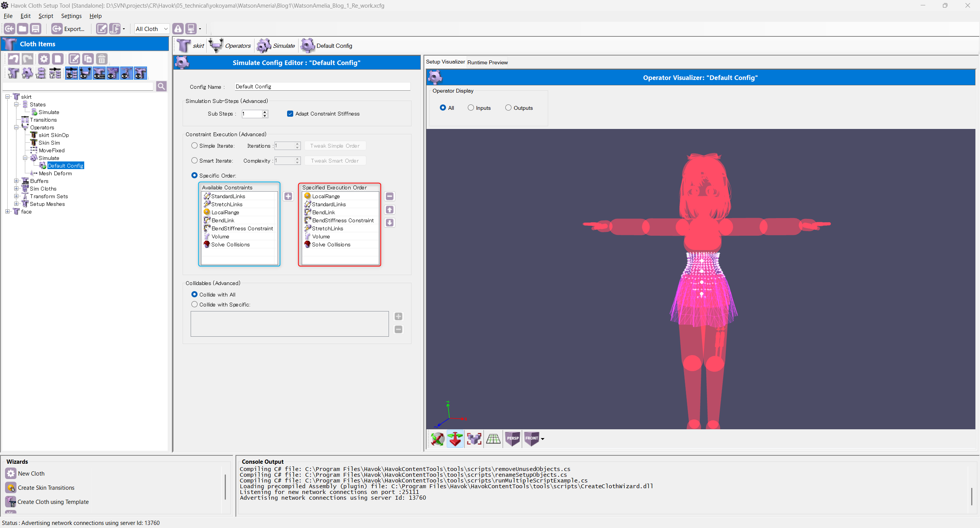980x528 pixels.
Task: Click the run script scroll icon
Action: tap(115, 29)
